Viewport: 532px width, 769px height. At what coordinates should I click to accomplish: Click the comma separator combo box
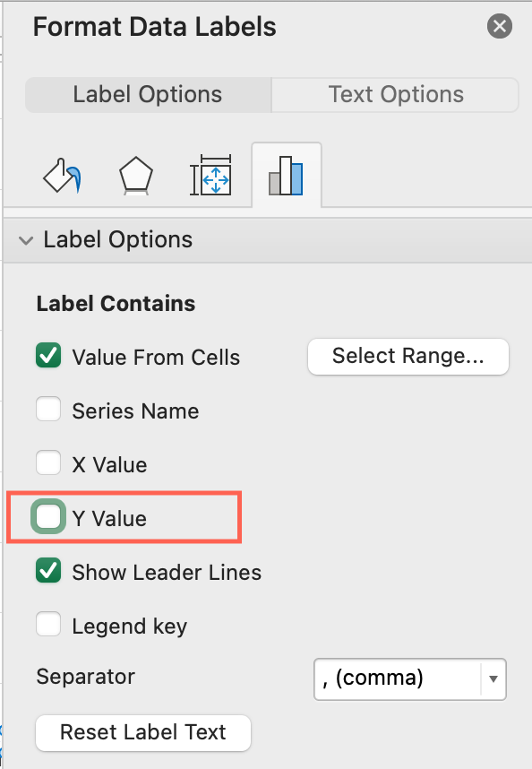point(410,678)
